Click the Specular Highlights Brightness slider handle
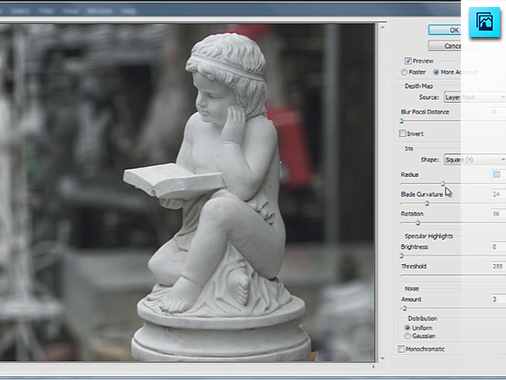The image size is (506, 380). click(x=402, y=256)
